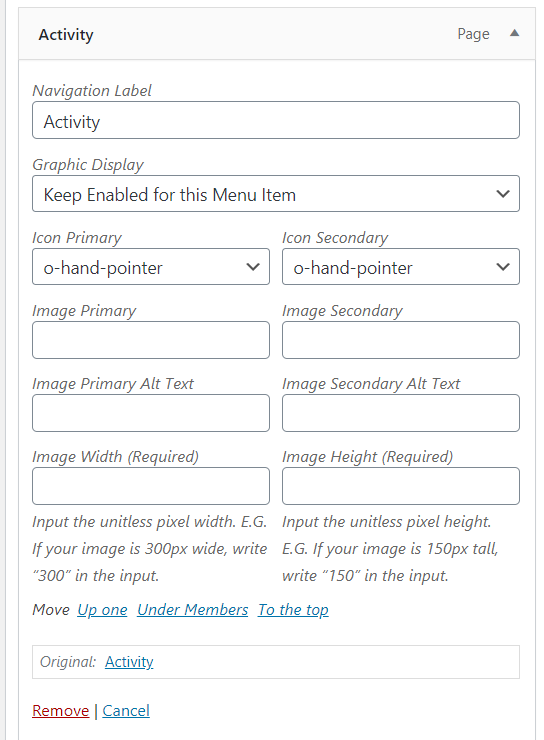
Task: Click the Activity panel title header
Action: pos(66,34)
